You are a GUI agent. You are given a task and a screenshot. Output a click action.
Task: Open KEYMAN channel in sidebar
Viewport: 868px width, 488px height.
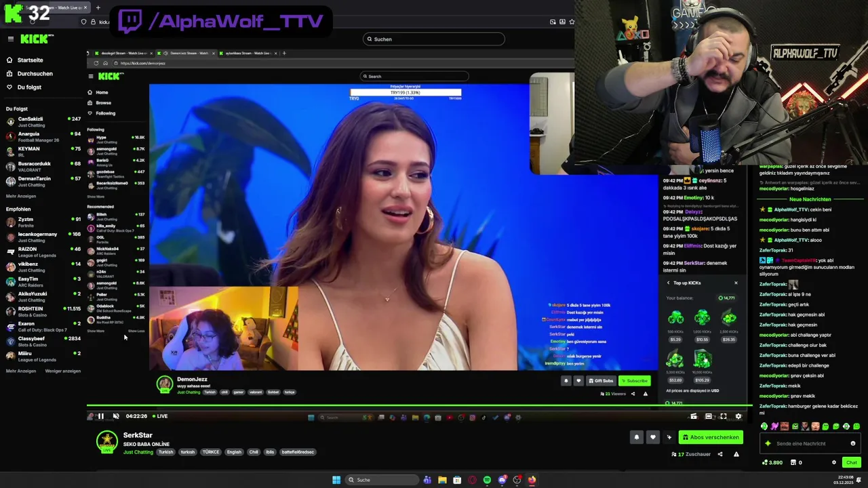(43, 152)
